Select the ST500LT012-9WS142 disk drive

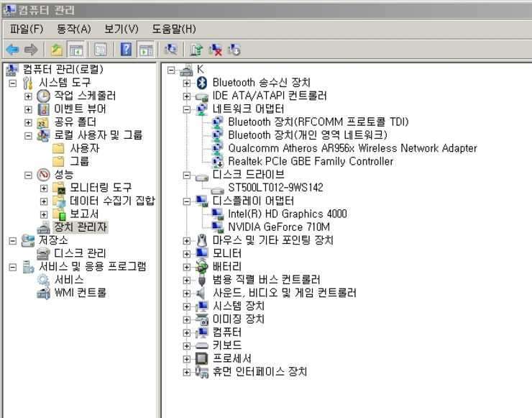click(x=275, y=188)
